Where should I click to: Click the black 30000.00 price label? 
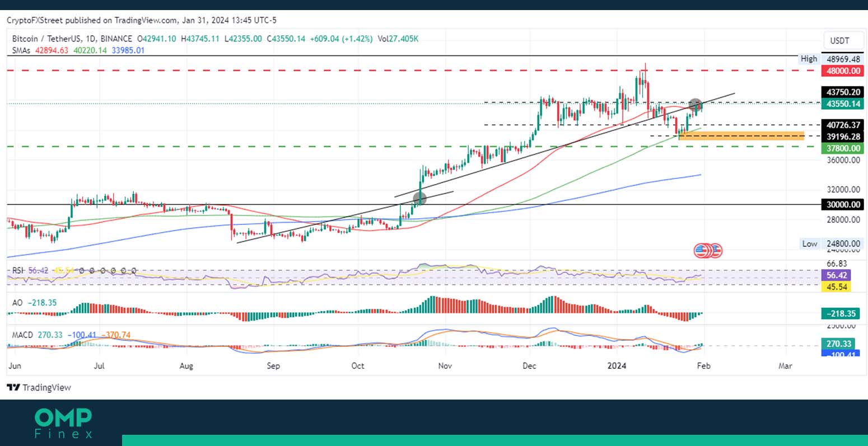tap(843, 204)
